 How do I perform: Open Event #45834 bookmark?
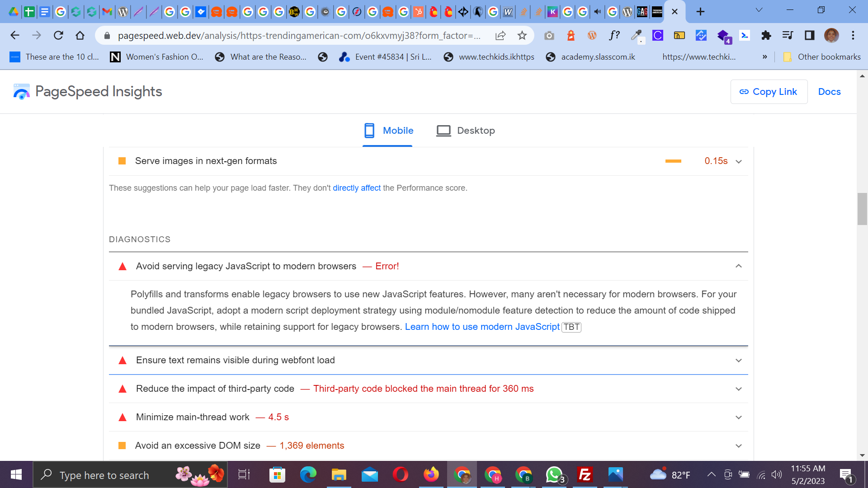(385, 57)
